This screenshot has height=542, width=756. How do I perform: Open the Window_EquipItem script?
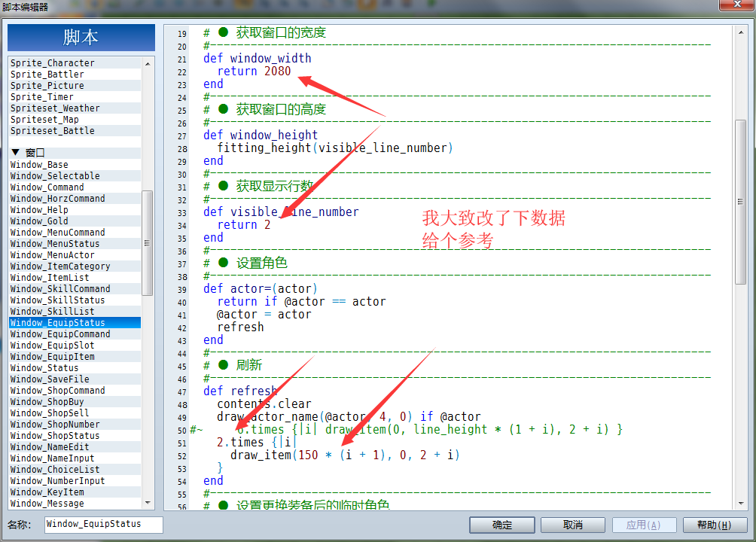75,357
